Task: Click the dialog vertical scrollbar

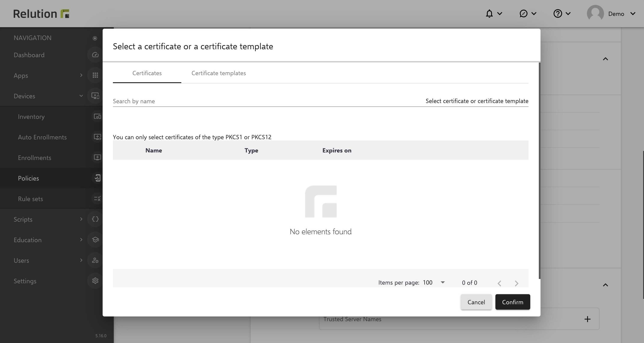Action: (539, 170)
